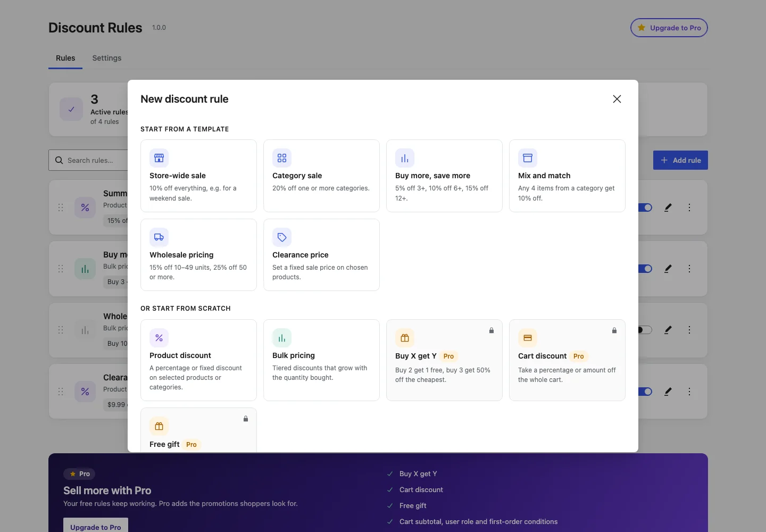
Task: Click the lock icon on Buy X get Y
Action: click(492, 330)
